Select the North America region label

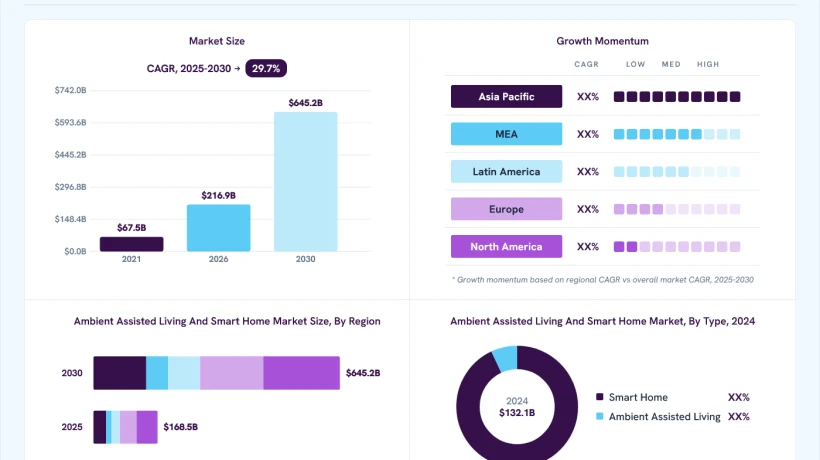pyautogui.click(x=506, y=247)
